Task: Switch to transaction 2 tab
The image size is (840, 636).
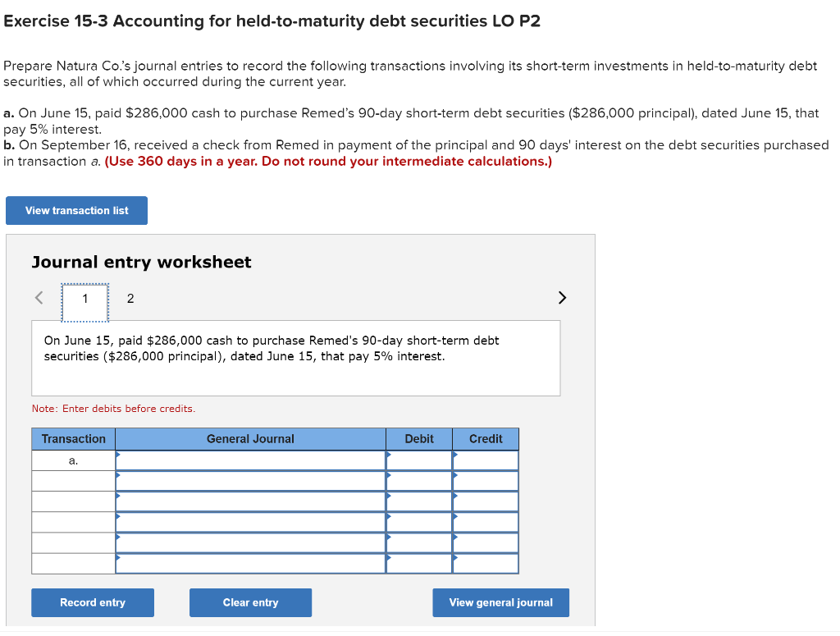Action: pyautogui.click(x=130, y=299)
